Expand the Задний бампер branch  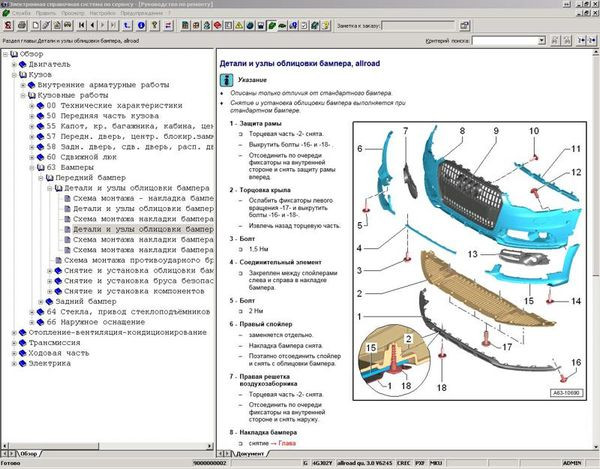(39, 300)
